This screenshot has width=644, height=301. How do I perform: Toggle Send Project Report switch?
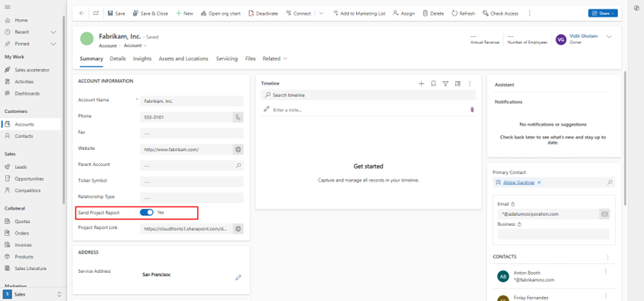click(x=147, y=212)
